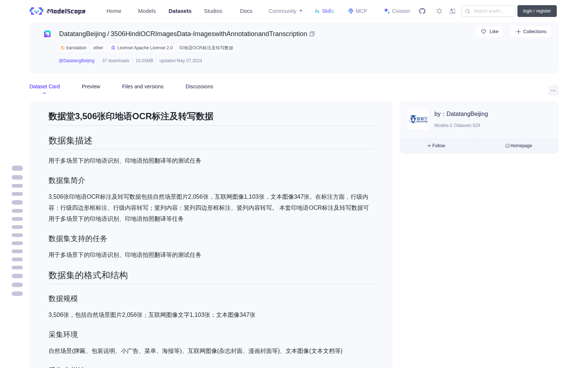Open the Discussions tab
Image resolution: width=588 pixels, height=368 pixels.
199,86
